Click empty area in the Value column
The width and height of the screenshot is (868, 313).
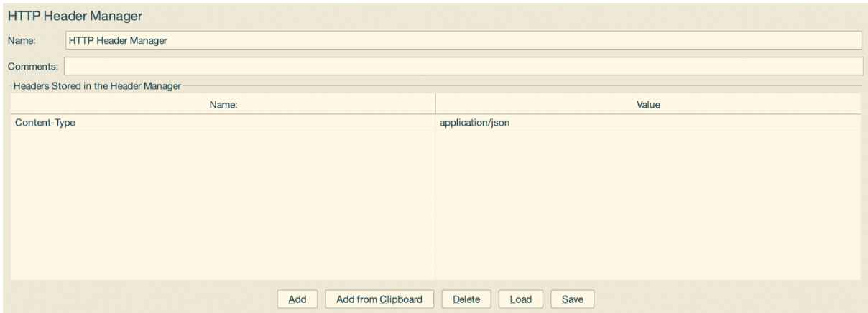tap(647, 208)
